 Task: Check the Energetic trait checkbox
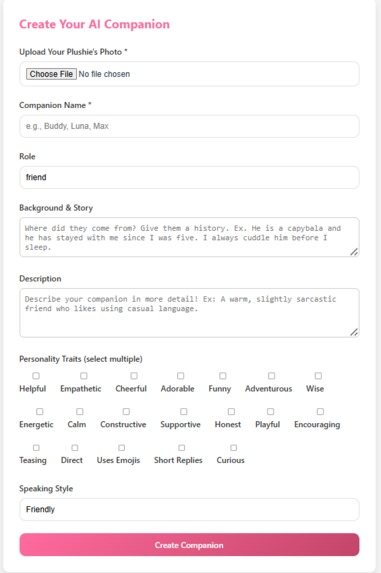tap(39, 411)
